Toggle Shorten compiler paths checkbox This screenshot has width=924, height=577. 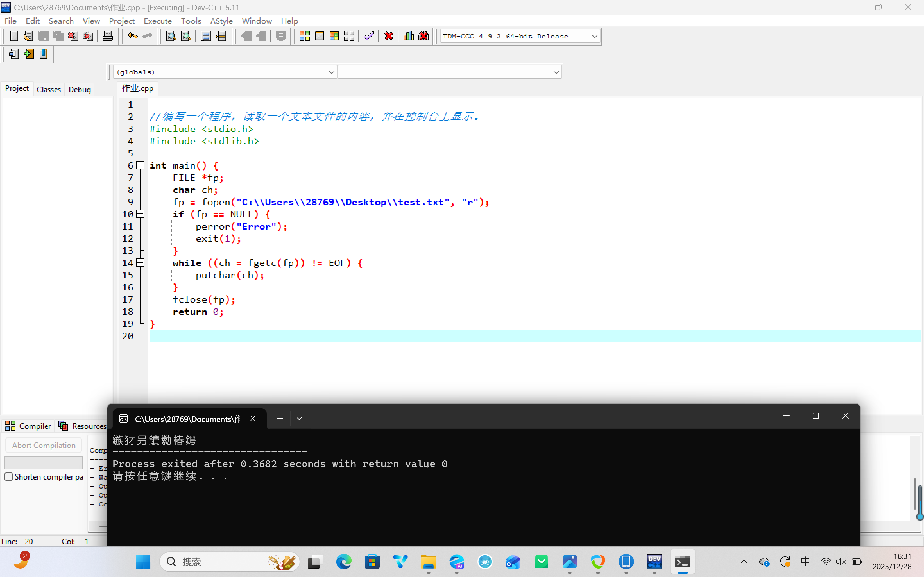point(9,477)
